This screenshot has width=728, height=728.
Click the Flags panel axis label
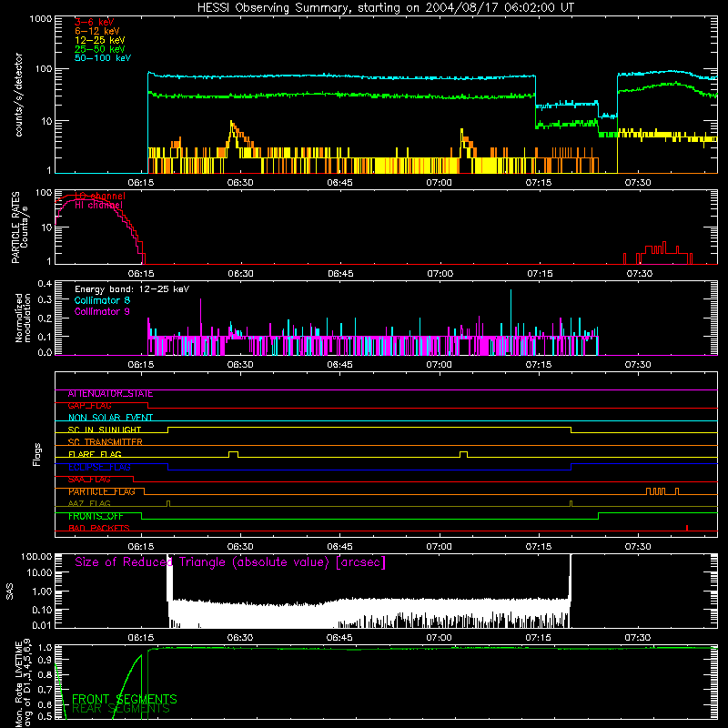click(x=37, y=454)
